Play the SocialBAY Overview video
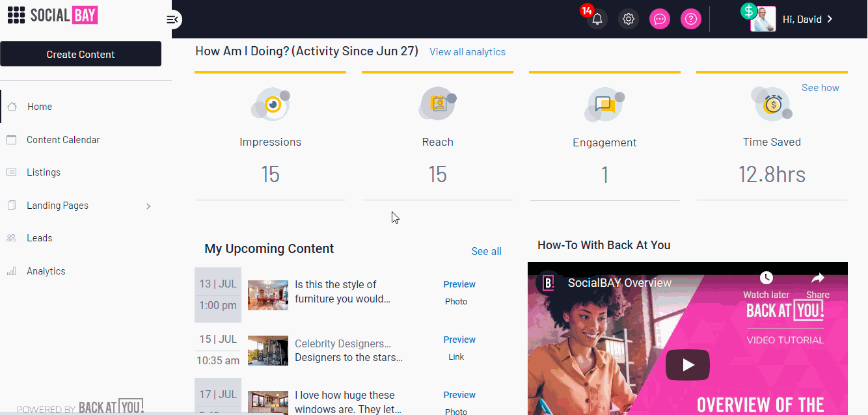868x415 pixels. coord(688,365)
